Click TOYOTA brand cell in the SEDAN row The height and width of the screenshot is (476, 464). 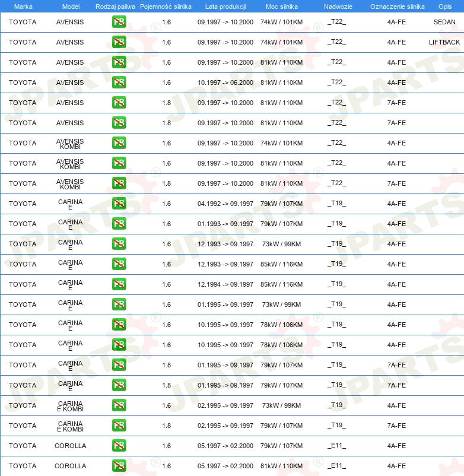(23, 22)
